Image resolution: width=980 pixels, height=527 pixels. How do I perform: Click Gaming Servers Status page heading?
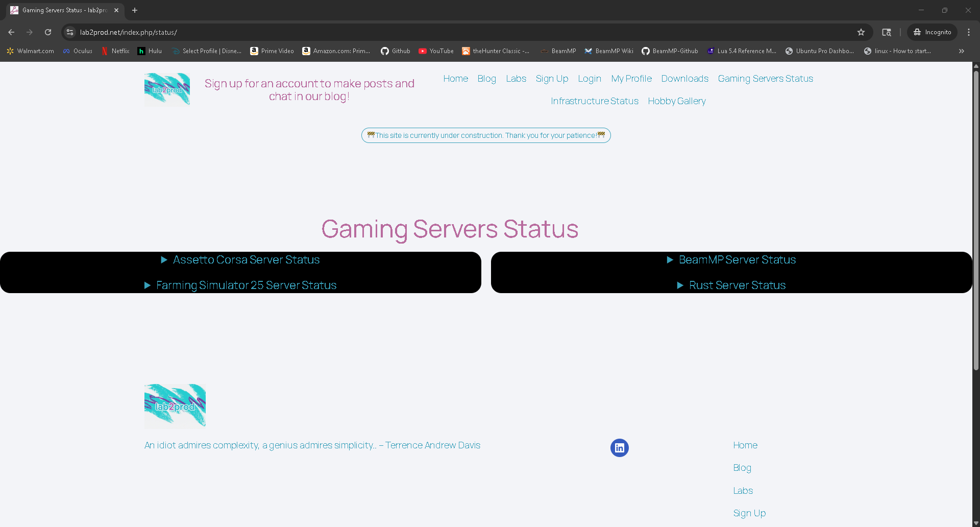click(450, 229)
